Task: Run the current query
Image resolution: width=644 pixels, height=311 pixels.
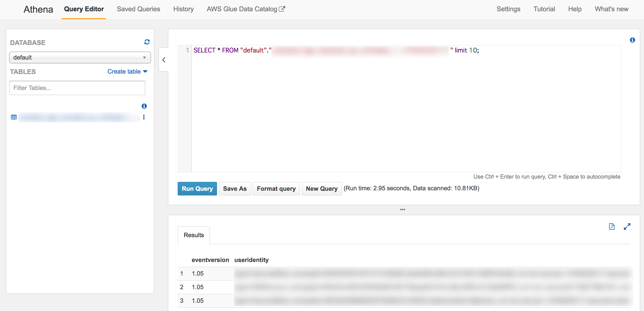Action: [197, 188]
